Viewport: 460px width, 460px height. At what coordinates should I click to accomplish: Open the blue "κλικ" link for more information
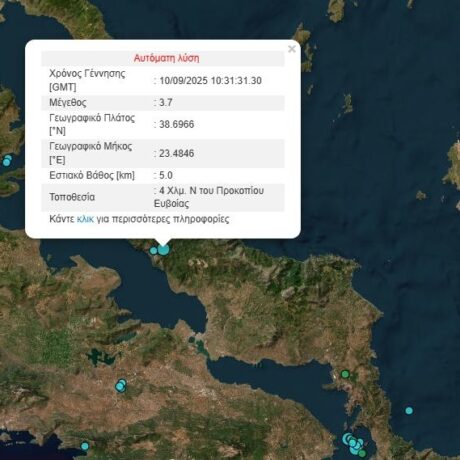pos(85,219)
